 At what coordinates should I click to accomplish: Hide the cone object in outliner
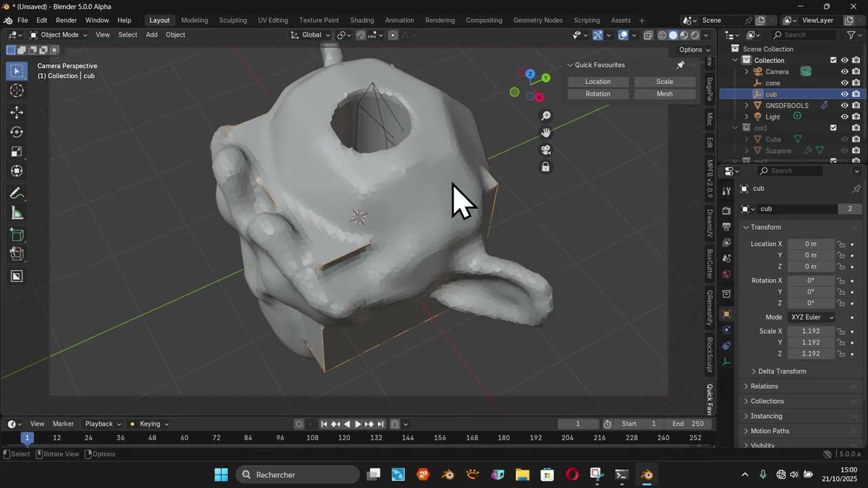[845, 83]
